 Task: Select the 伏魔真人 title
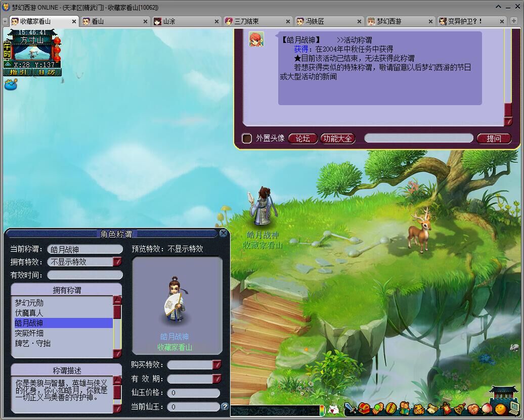(63, 313)
